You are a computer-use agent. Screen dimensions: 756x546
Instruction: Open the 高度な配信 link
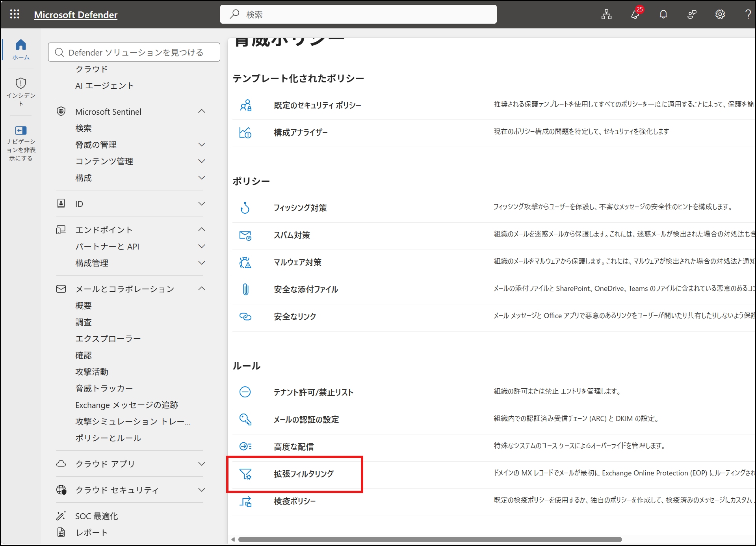(294, 447)
